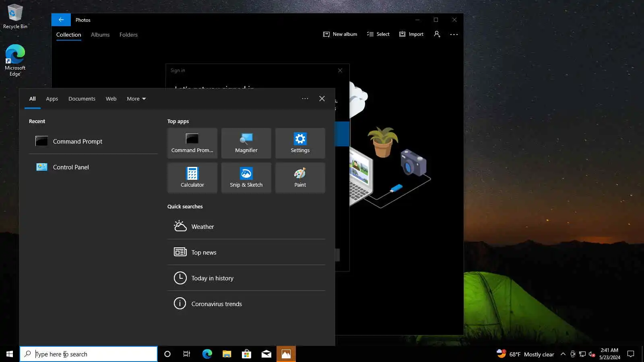Image resolution: width=644 pixels, height=362 pixels.
Task: Switch to Photos app on taskbar
Action: click(286, 354)
